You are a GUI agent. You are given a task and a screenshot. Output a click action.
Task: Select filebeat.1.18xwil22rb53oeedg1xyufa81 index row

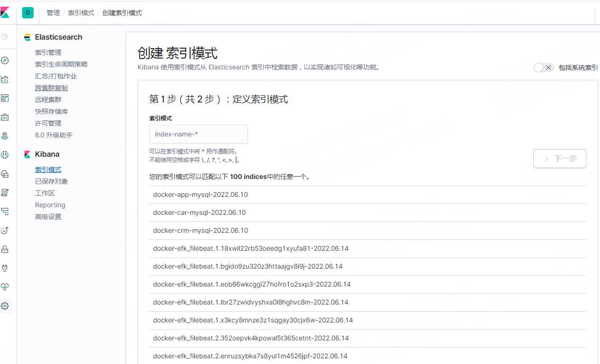coord(368,248)
